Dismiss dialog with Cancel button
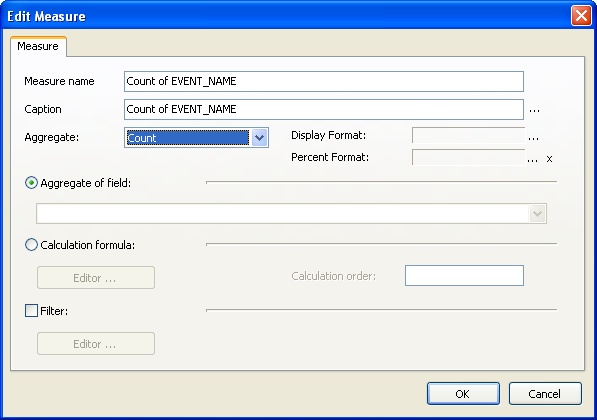Viewport: 597px width, 420px height. tap(545, 394)
